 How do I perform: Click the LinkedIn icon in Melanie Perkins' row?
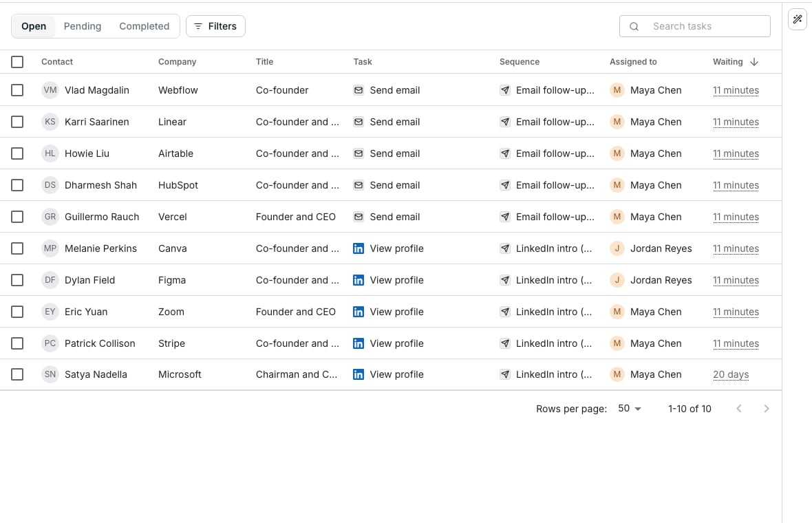tap(359, 248)
